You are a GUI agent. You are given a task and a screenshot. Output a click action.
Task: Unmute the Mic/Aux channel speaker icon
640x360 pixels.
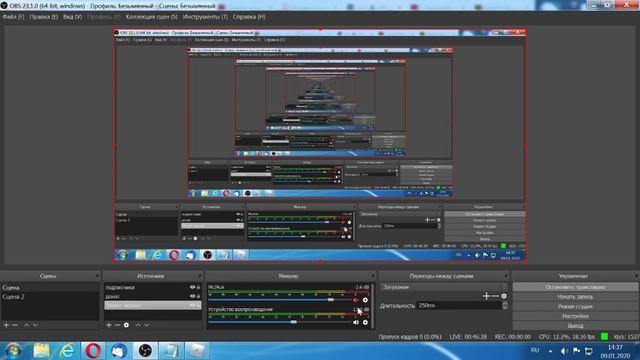(x=356, y=300)
